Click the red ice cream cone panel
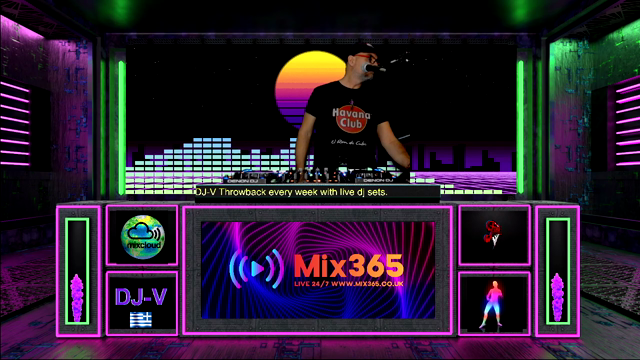 coord(494,236)
